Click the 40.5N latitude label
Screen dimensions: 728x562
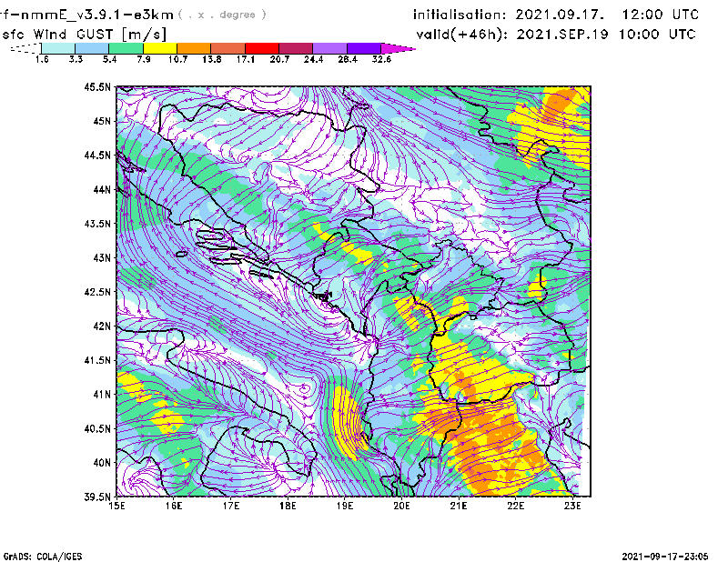coord(97,428)
